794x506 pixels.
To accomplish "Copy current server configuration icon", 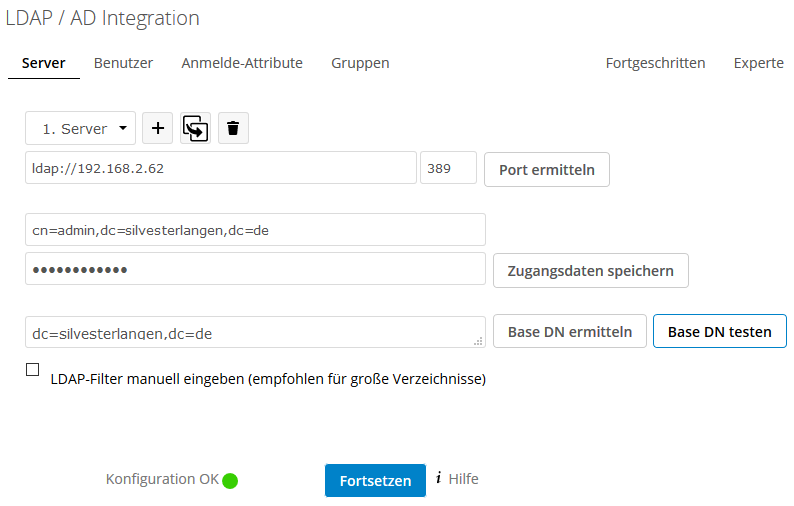I will [x=195, y=128].
